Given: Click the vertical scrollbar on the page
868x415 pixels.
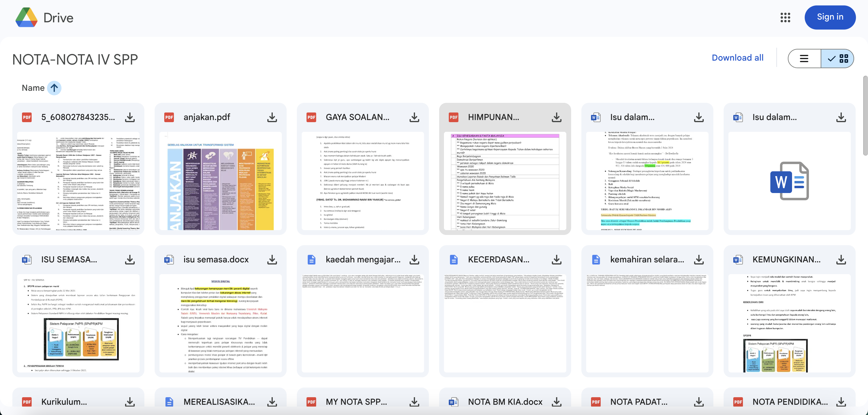Looking at the screenshot, I should 865,116.
